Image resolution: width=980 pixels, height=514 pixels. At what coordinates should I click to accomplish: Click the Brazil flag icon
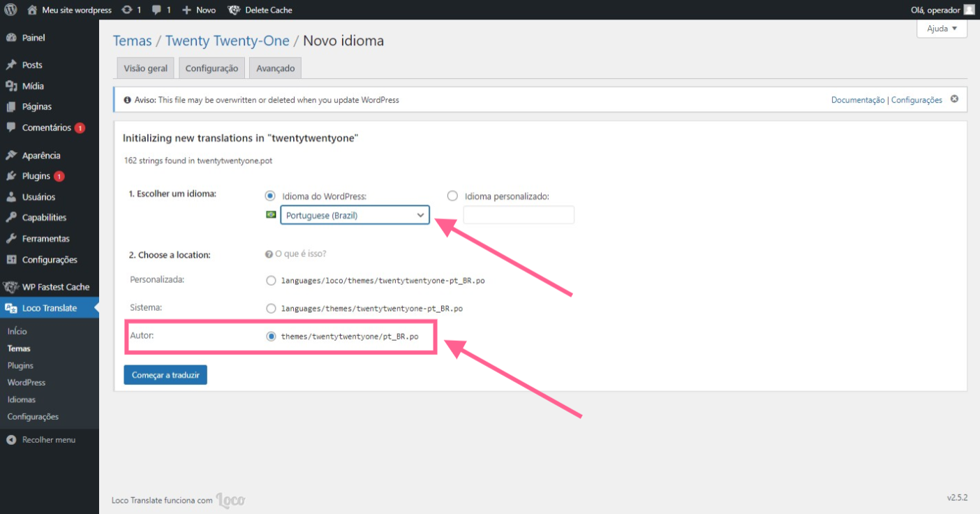point(271,215)
